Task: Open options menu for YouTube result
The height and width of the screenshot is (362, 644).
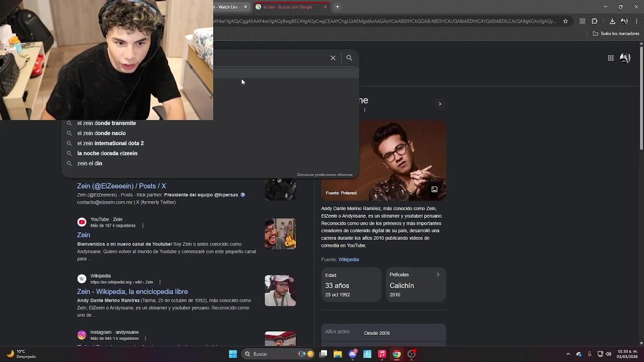Action: 143,226
